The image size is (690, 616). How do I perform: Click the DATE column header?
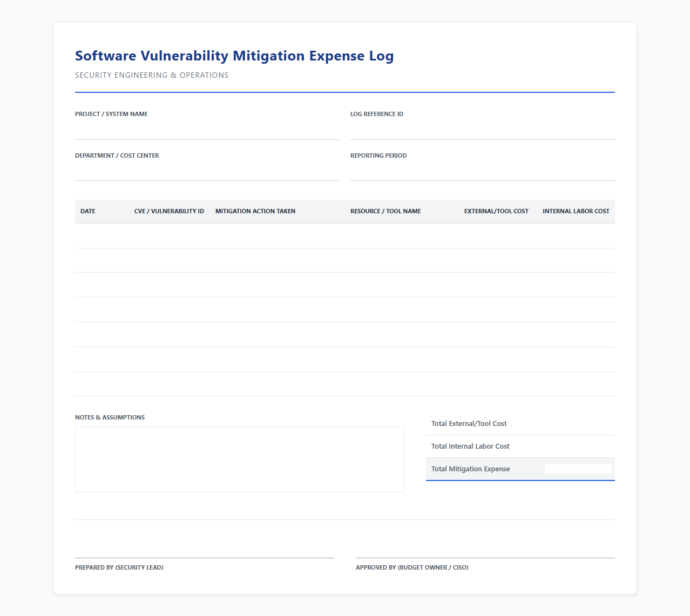88,211
